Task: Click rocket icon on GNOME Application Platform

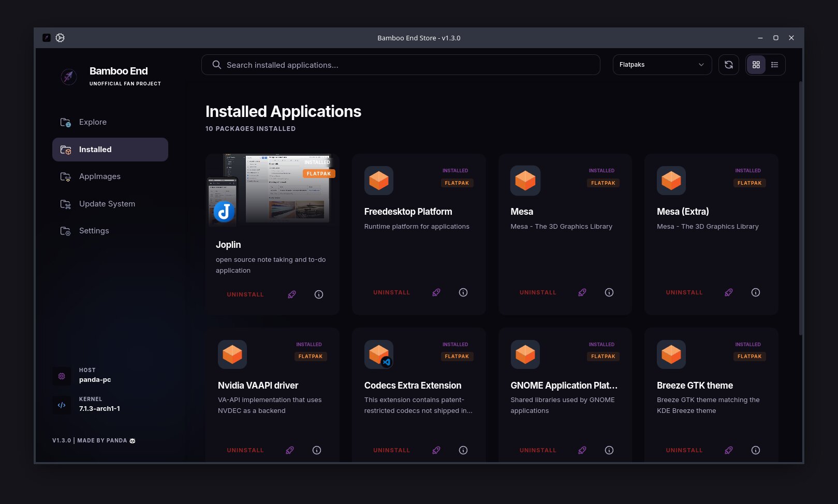Action: 582,450
